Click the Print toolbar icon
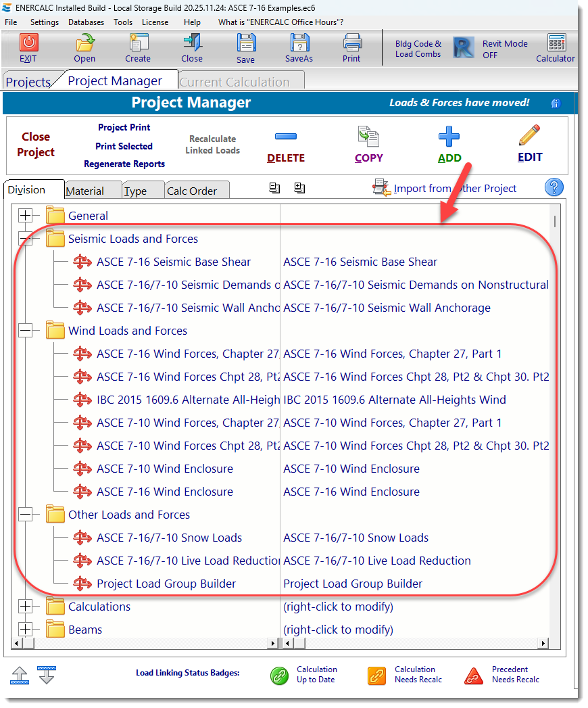This screenshot has height=708, width=588. click(352, 43)
